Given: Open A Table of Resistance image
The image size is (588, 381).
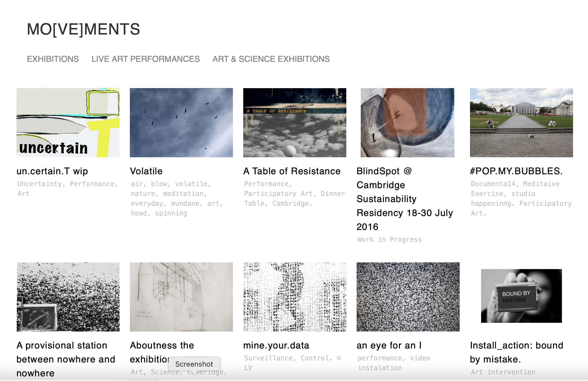Looking at the screenshot, I should (295, 123).
